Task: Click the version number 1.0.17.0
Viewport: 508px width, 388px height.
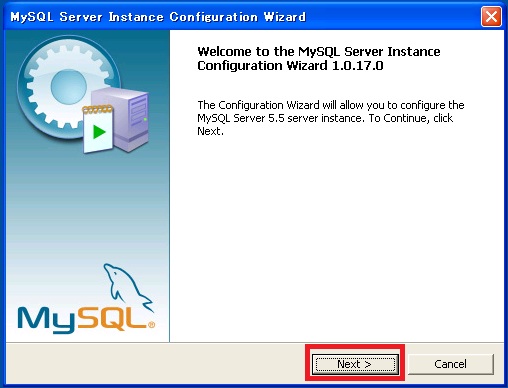Action: (x=358, y=65)
